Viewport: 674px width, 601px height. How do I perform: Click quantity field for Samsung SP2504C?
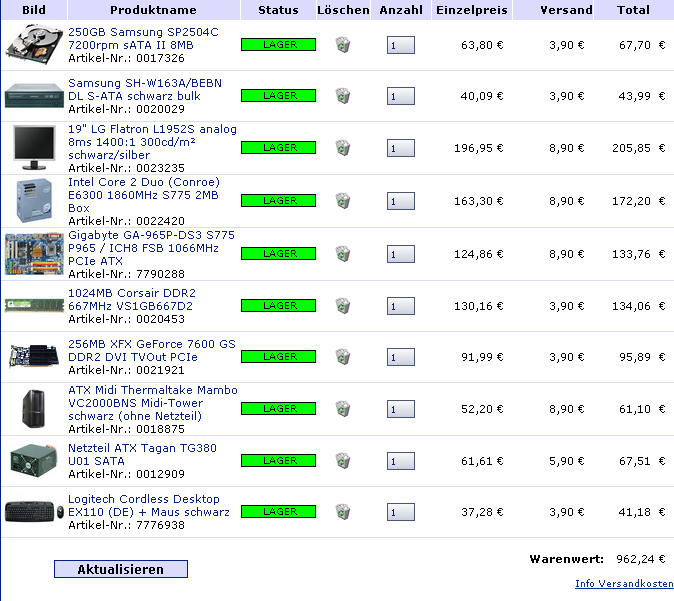click(401, 45)
